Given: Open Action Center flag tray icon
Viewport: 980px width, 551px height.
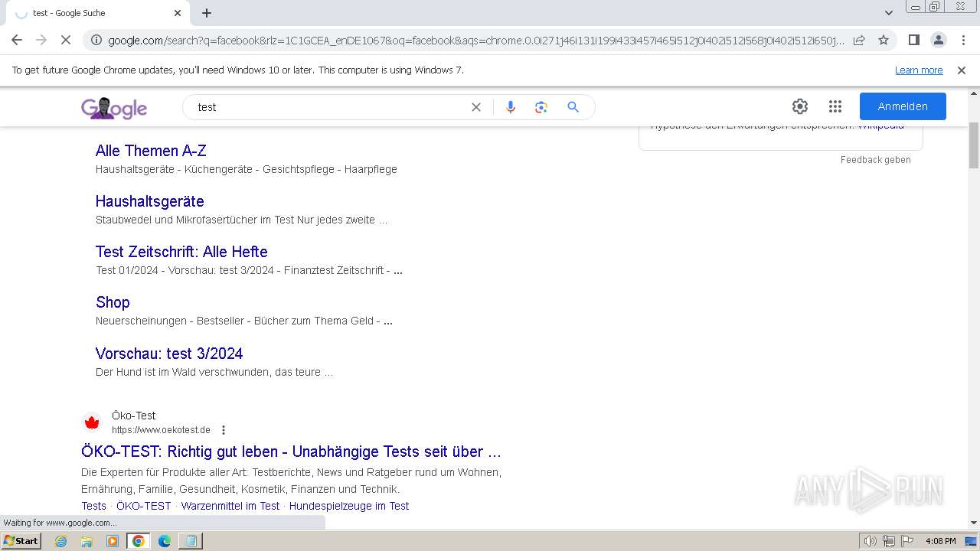Looking at the screenshot, I should click(906, 541).
